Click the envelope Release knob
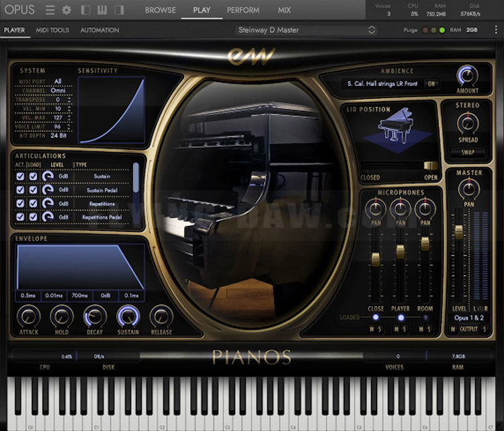The image size is (504, 431). [x=161, y=317]
